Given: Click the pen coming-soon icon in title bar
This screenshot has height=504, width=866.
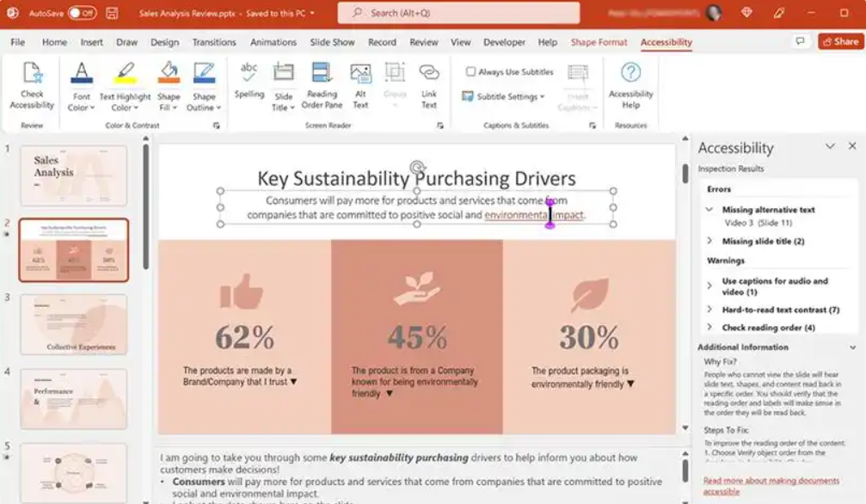Looking at the screenshot, I should coord(779,12).
